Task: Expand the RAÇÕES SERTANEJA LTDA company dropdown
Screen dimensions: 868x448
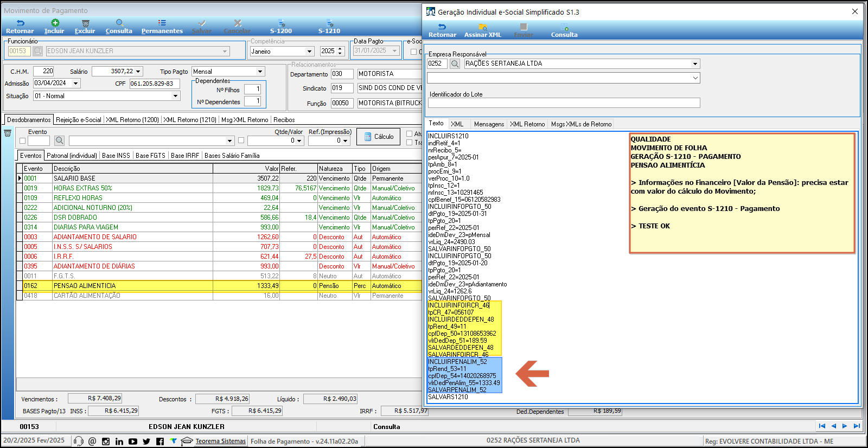Action: 695,63
